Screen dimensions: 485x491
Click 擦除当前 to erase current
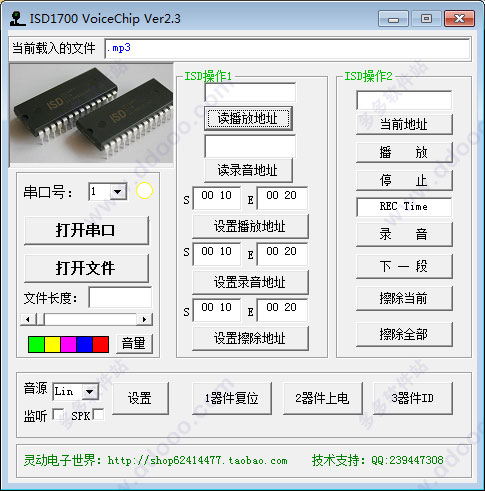[404, 298]
